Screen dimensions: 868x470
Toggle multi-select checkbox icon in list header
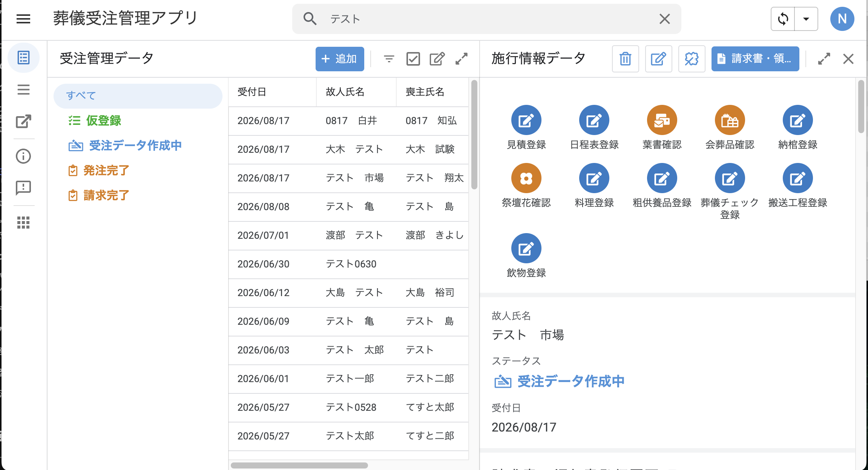pos(413,59)
